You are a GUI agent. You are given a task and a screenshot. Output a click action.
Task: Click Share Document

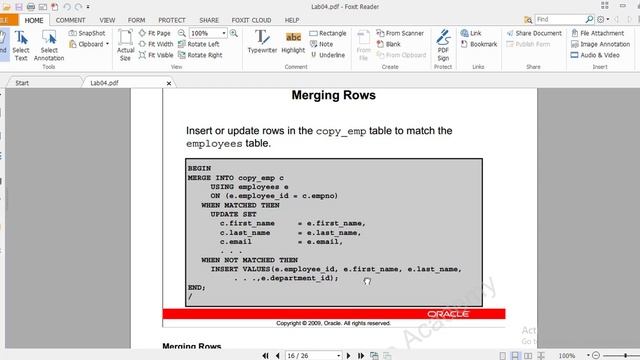[534, 33]
